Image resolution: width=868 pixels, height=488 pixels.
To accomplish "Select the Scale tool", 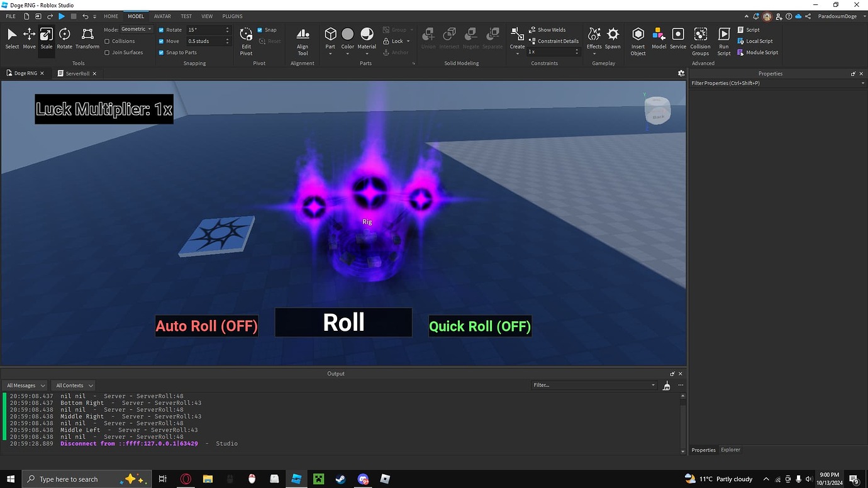I will click(x=46, y=38).
